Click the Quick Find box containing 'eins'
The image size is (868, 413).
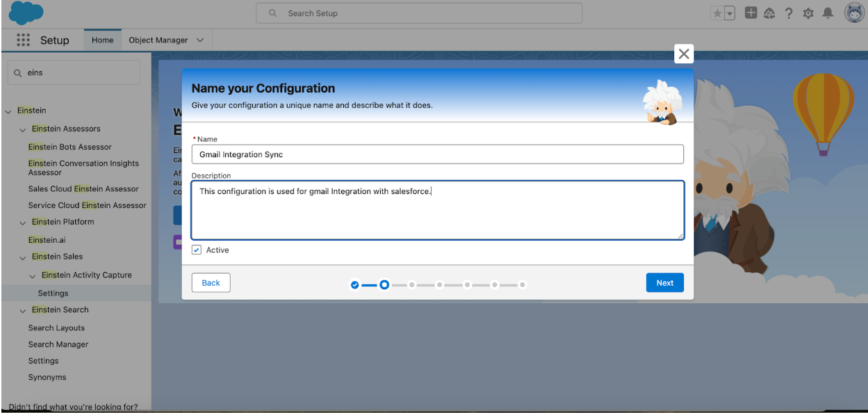(x=74, y=72)
